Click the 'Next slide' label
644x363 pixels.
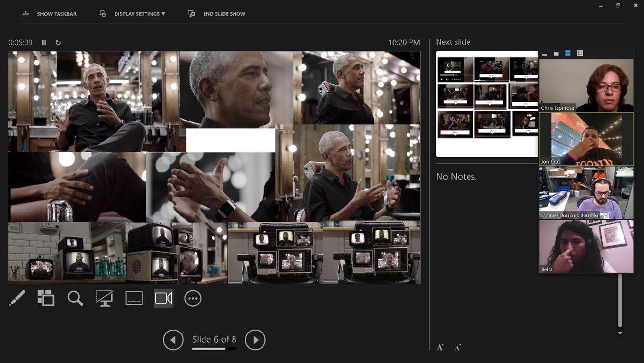click(x=453, y=42)
